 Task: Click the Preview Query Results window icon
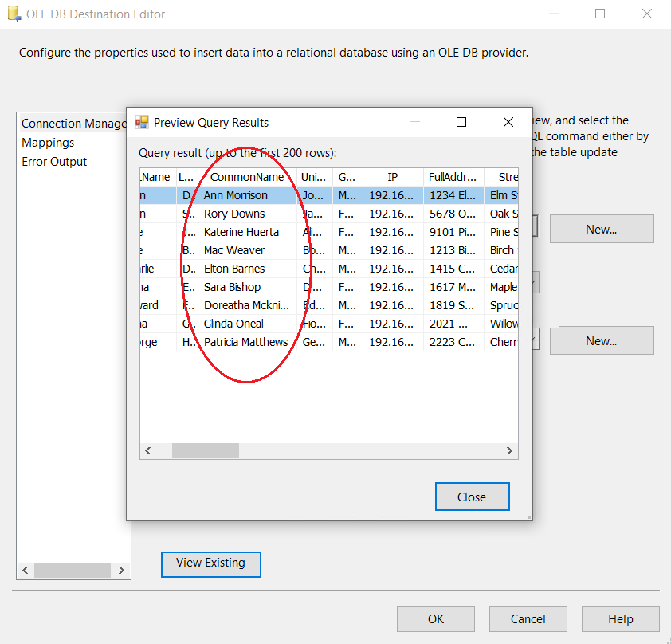pyautogui.click(x=142, y=122)
